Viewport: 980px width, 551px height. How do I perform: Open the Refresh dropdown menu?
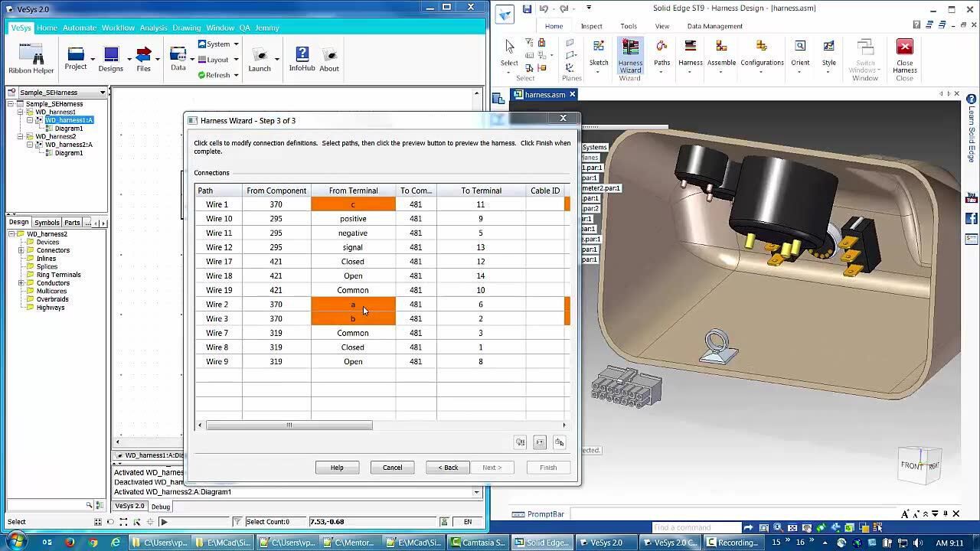click(x=236, y=75)
